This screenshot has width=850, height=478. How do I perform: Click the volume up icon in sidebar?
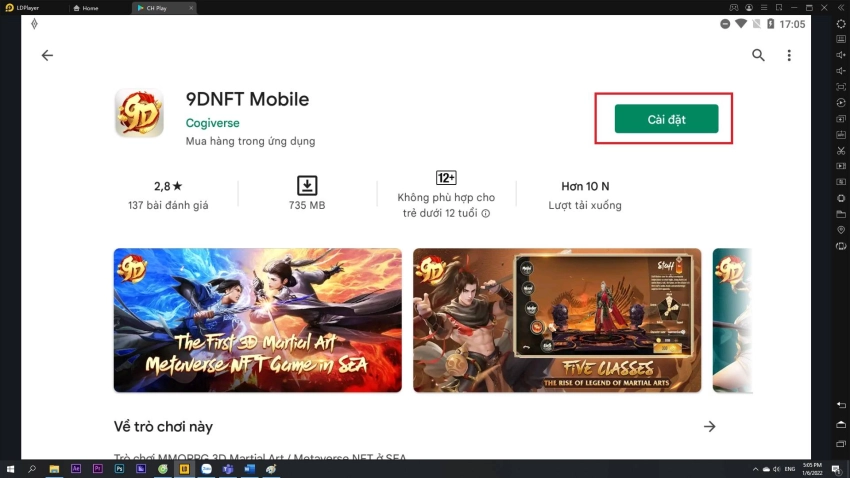[x=841, y=55]
